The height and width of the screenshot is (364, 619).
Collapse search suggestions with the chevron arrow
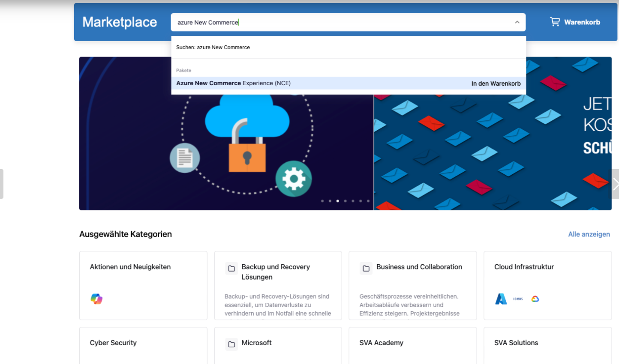tap(517, 22)
